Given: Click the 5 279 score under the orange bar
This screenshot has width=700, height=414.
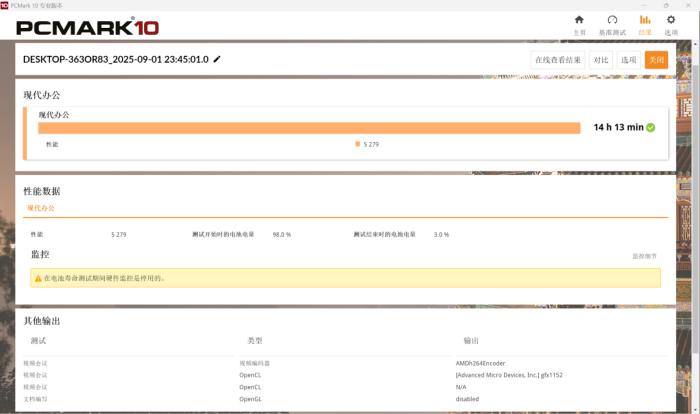Looking at the screenshot, I should (x=371, y=144).
